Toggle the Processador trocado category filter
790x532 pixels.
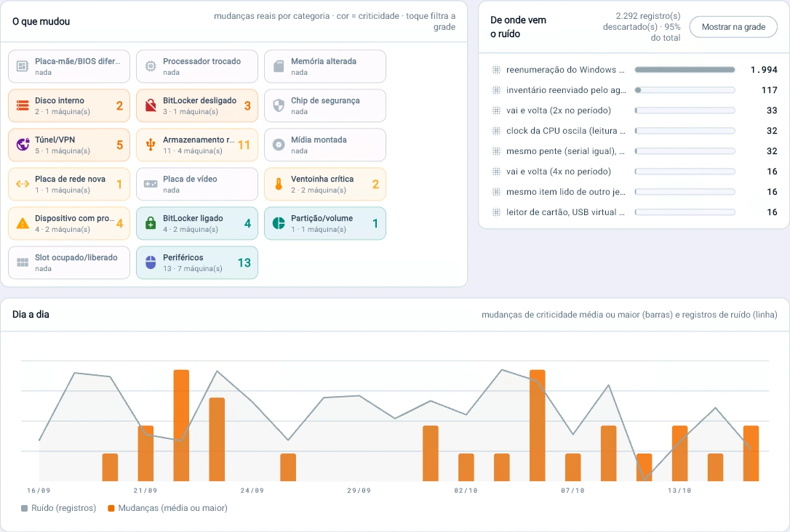197,66
